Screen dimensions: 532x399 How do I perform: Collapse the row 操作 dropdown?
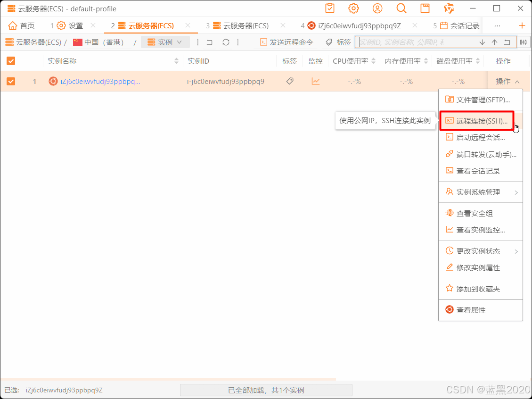click(x=507, y=81)
